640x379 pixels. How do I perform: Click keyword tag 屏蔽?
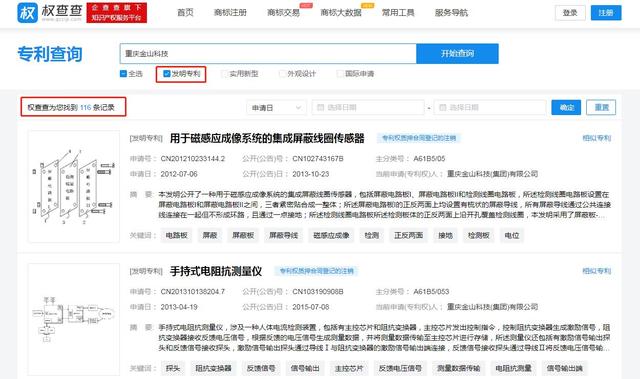tap(210, 235)
